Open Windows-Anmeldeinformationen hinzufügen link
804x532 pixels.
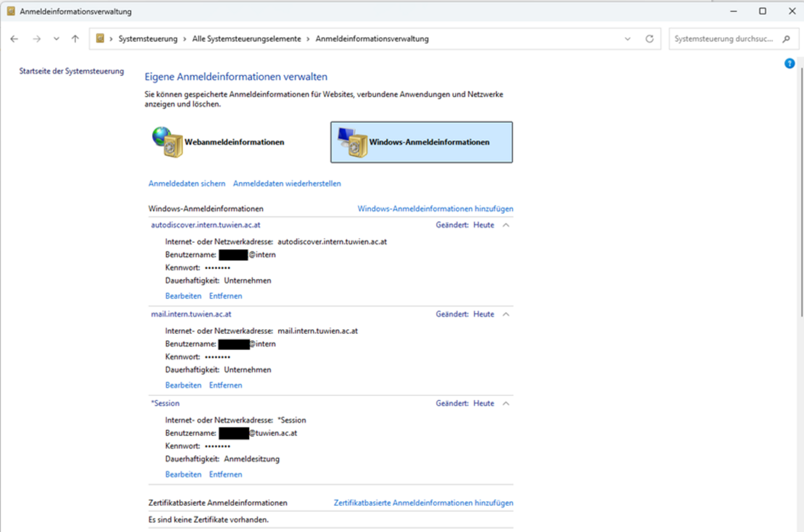tap(435, 208)
